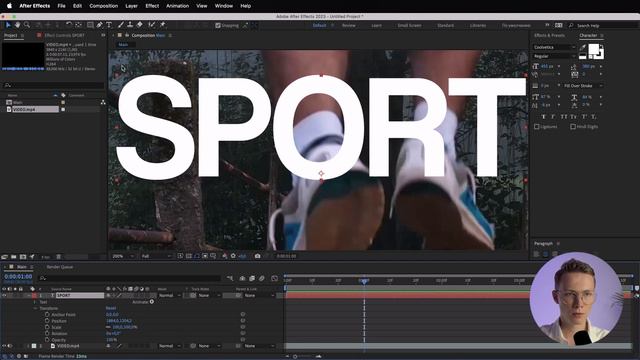Image resolution: width=640 pixels, height=360 pixels.
Task: Select the Selection arrow tool
Action: 8,25
